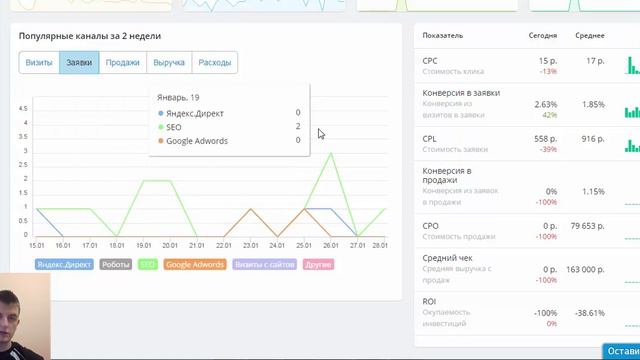Click average check value 163 000 р.
640x360 pixels.
[585, 269]
